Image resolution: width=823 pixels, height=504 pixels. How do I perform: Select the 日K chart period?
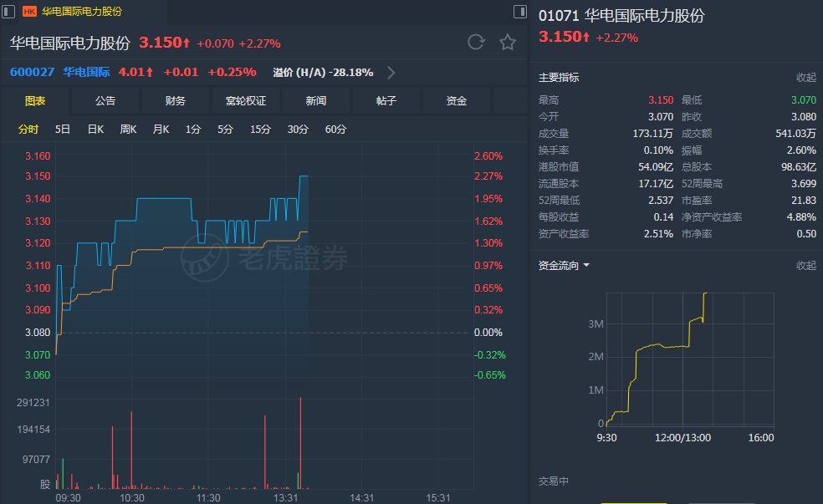pos(95,129)
